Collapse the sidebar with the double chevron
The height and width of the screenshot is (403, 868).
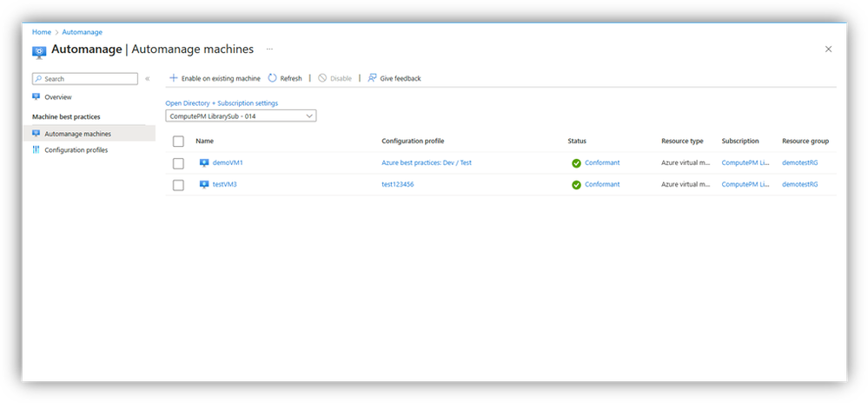click(147, 79)
